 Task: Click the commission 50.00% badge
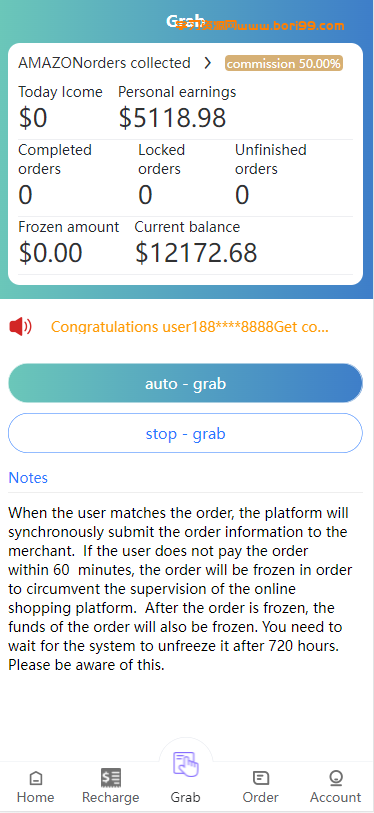284,63
